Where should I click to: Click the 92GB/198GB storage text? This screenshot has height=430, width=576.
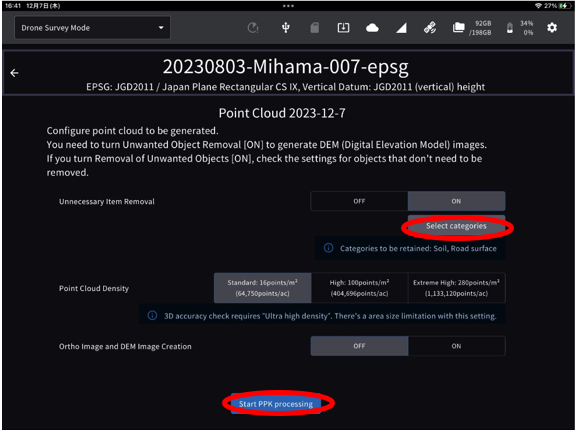[x=480, y=28]
